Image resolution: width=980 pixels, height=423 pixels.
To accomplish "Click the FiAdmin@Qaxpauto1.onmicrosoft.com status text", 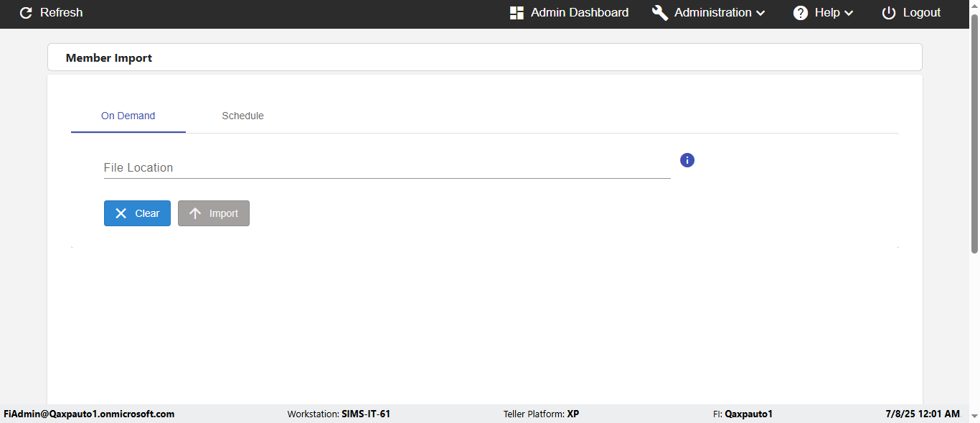I will pos(89,414).
